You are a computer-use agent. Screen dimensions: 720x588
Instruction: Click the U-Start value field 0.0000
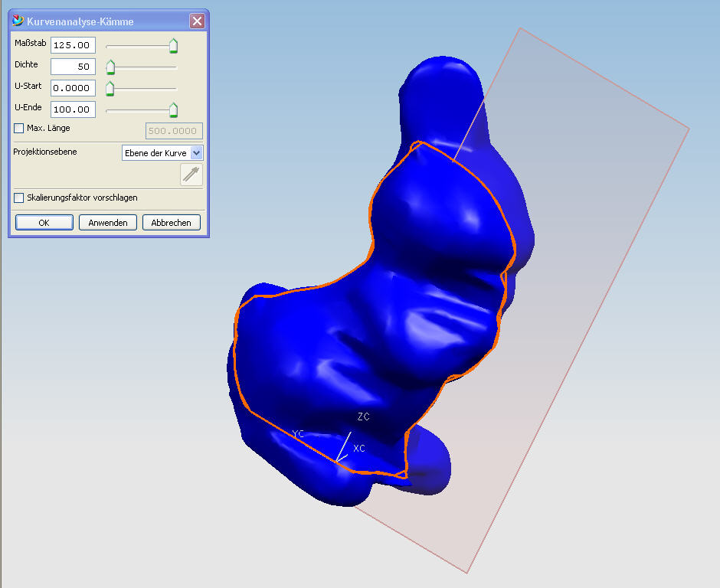(73, 88)
